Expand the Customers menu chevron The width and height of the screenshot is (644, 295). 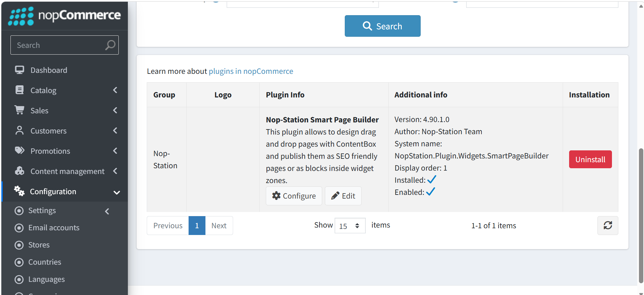pyautogui.click(x=115, y=130)
